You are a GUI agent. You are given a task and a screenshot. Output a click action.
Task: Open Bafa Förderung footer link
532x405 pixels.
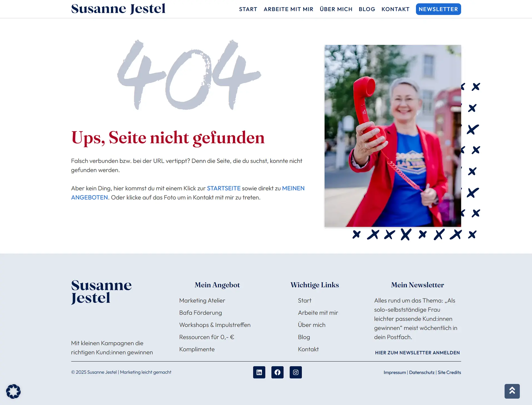[200, 313]
